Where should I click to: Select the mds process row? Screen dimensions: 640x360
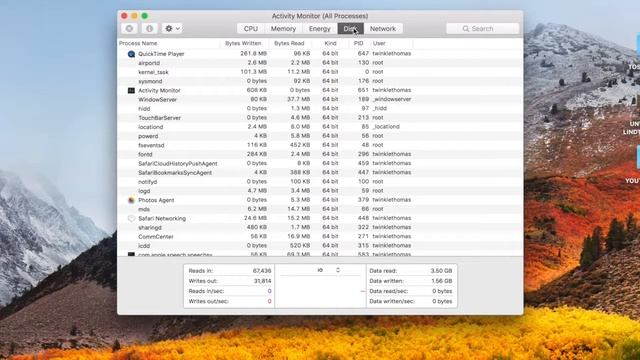click(320, 209)
